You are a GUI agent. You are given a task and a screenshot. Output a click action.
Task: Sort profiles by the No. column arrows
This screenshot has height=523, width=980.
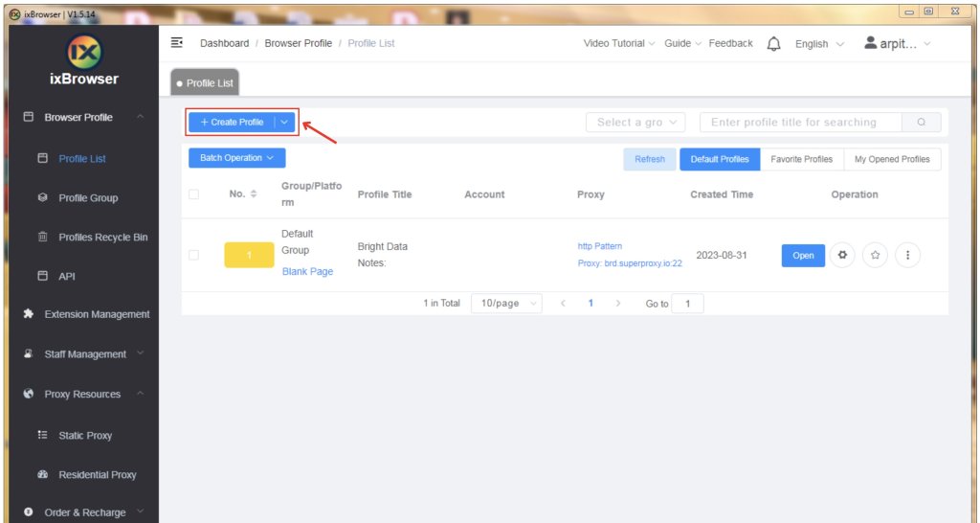point(254,194)
